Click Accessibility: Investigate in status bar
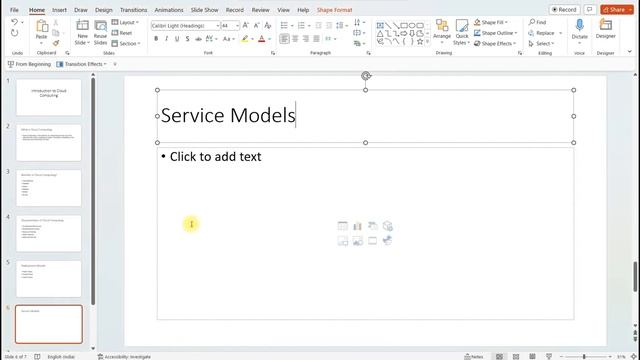 point(124,356)
